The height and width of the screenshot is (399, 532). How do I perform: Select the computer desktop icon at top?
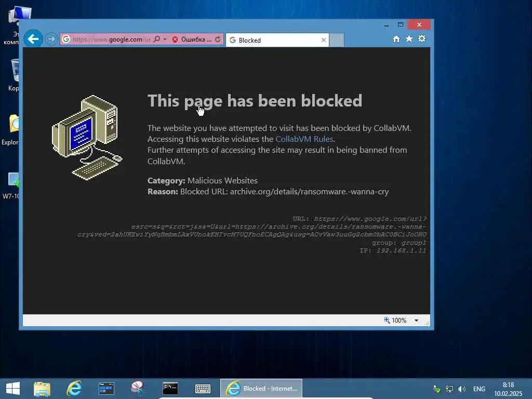[14, 26]
